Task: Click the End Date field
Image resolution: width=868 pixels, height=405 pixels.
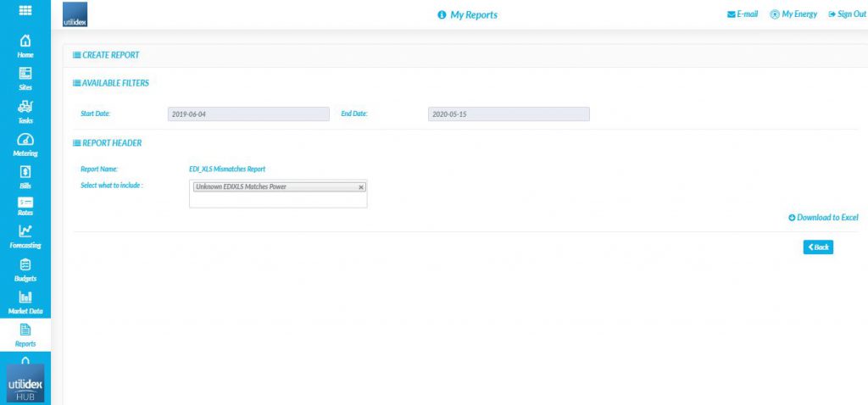Action: click(x=509, y=114)
